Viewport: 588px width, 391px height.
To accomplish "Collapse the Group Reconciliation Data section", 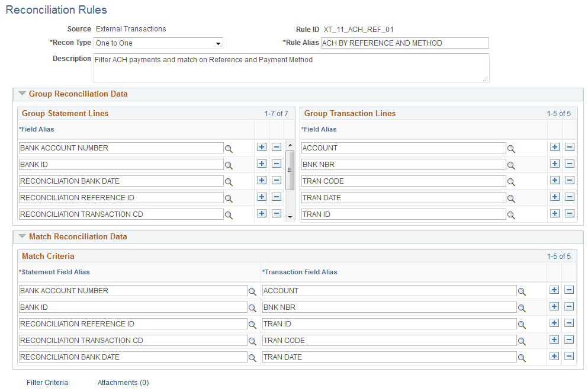I will tap(22, 94).
